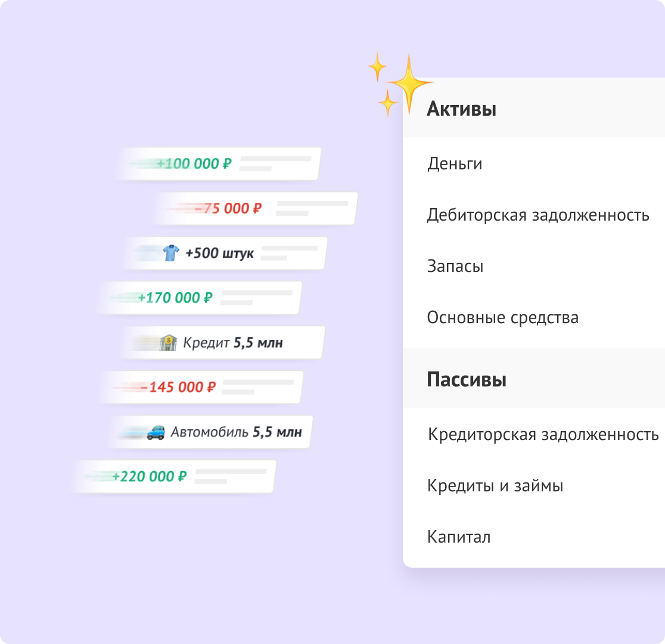Click the blue t-shirt icon on the +500 штук card
The height and width of the screenshot is (644, 665).
(x=171, y=252)
